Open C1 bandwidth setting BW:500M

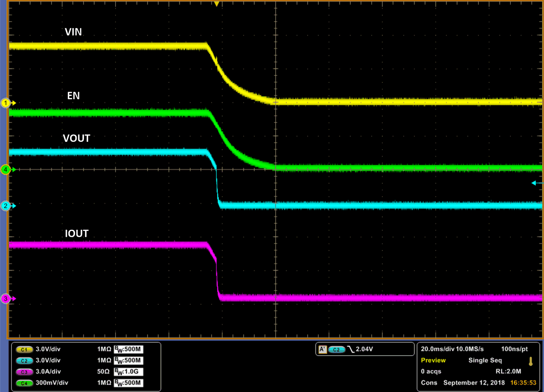[128, 349]
